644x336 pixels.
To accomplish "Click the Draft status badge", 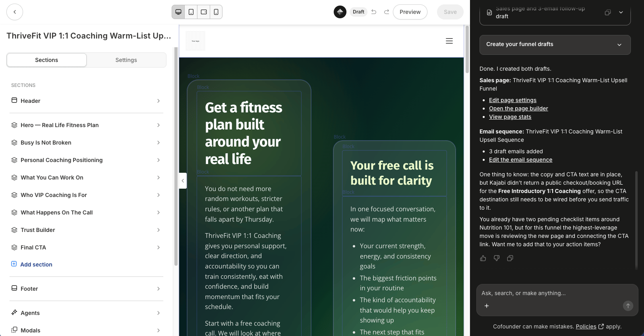I will 358,12.
